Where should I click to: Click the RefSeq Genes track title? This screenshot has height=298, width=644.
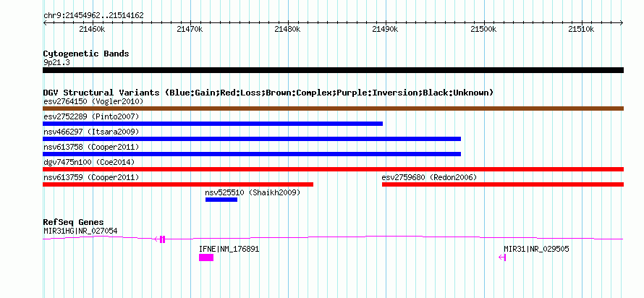point(74,223)
